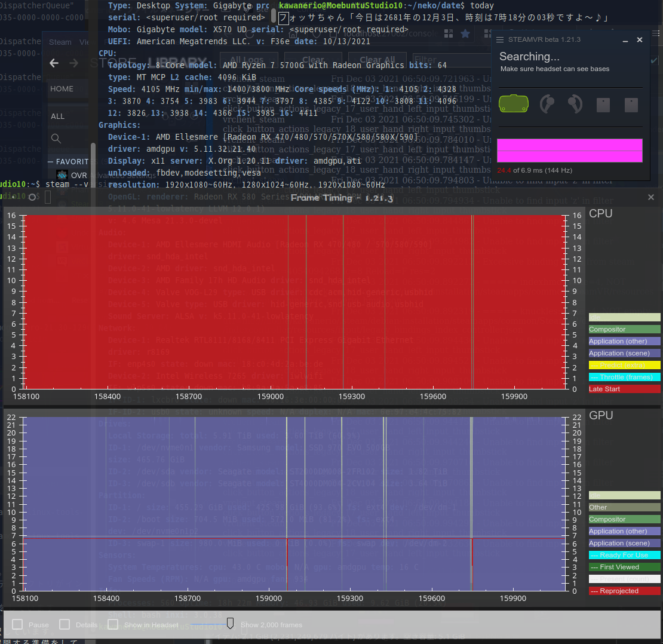This screenshot has height=644, width=663.
Task: Click the GPU Compositor legend swatch
Action: point(625,519)
